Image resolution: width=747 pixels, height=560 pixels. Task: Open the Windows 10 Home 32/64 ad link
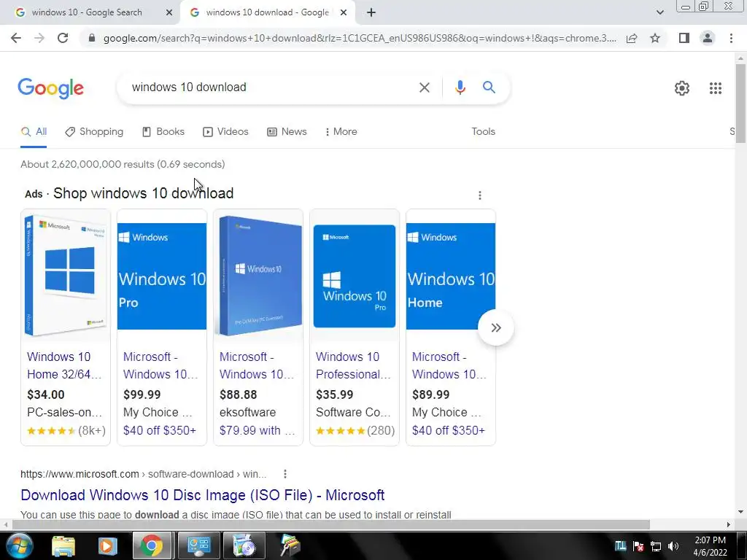(x=64, y=366)
